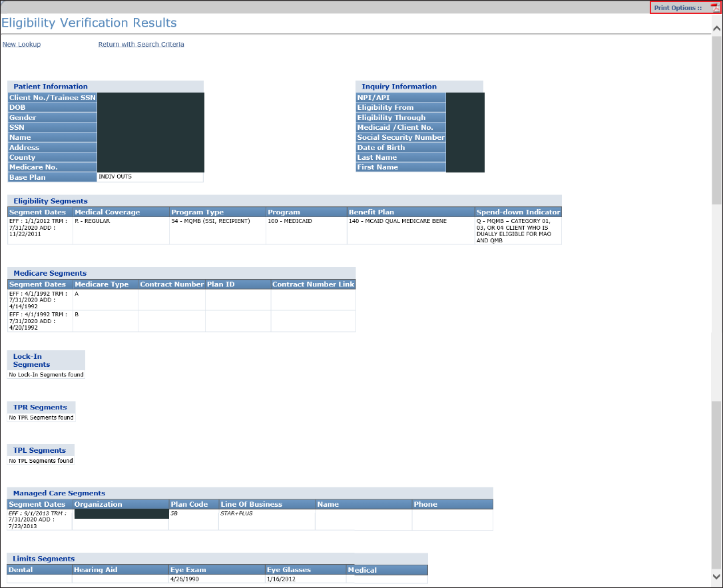Click the Program Type column header
The height and width of the screenshot is (588, 723).
click(x=218, y=212)
